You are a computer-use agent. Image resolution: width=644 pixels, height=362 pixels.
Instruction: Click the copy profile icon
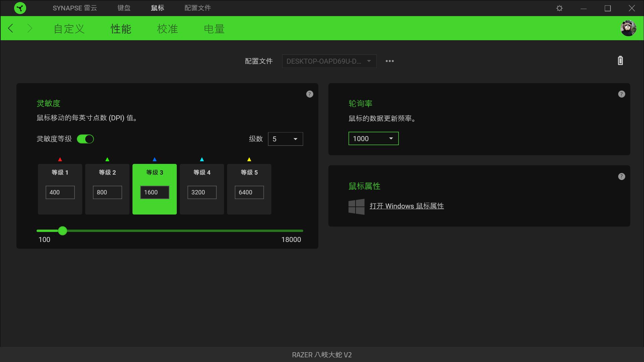point(620,61)
